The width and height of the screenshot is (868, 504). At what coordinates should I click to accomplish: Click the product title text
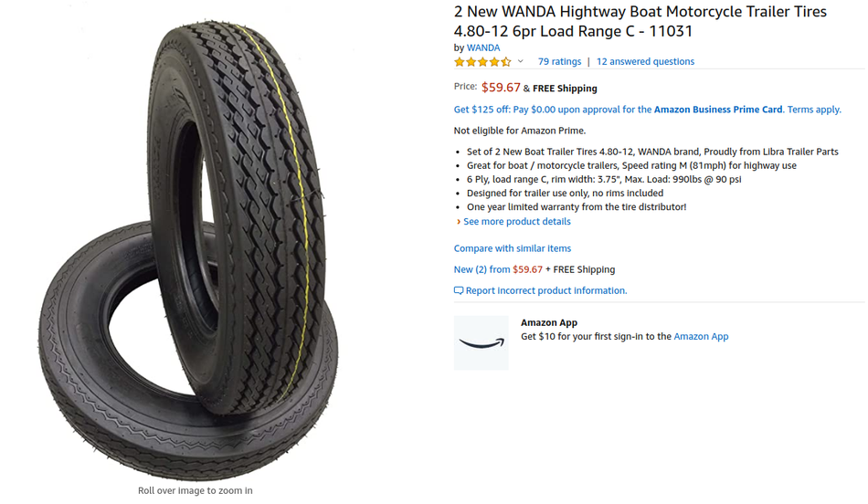click(640, 21)
